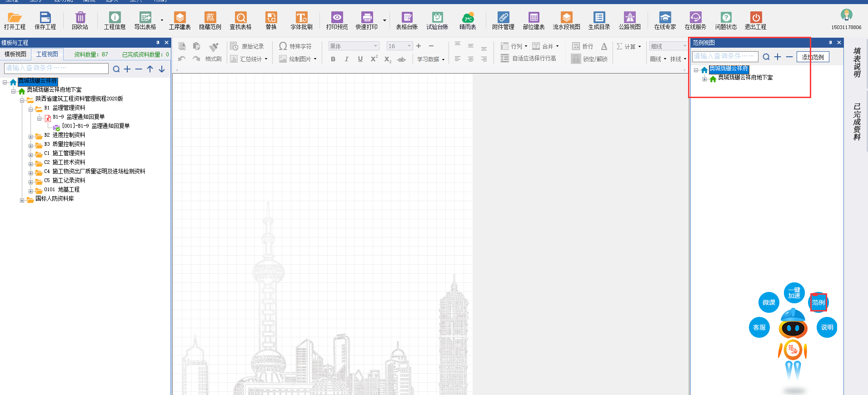Open 附件管理 attachment manager
Screen dimensions: 868x395
503,21
